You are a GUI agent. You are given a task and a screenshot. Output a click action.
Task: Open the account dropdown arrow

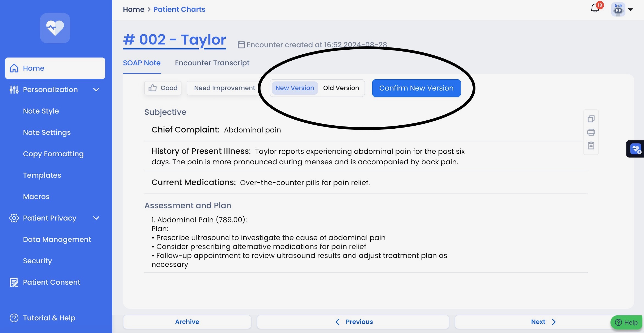(631, 9)
